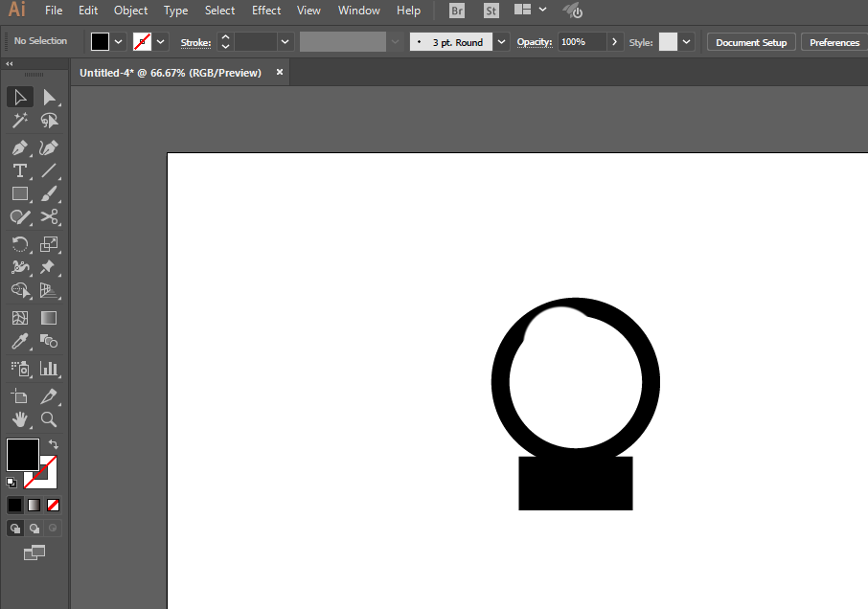This screenshot has height=609, width=868.
Task: Select the Eyedropper tool
Action: point(19,342)
